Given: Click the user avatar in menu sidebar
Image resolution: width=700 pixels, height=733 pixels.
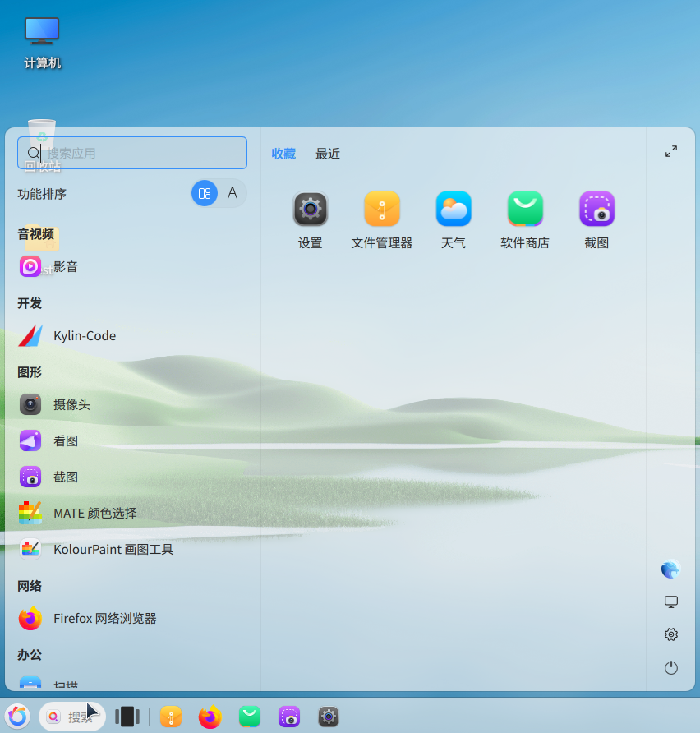Looking at the screenshot, I should (670, 569).
